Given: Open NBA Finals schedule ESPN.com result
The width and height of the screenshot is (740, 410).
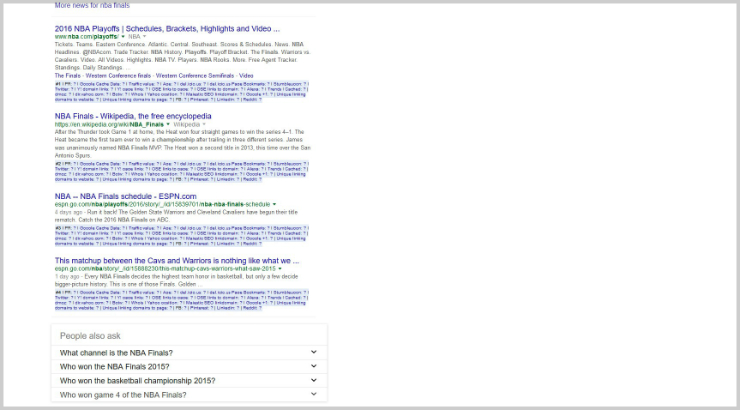Looking at the screenshot, I should (126, 196).
